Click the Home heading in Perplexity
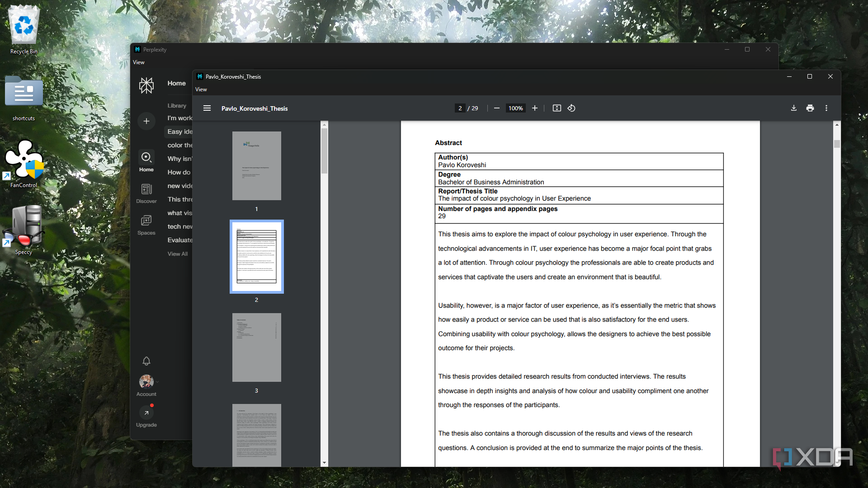 [177, 83]
